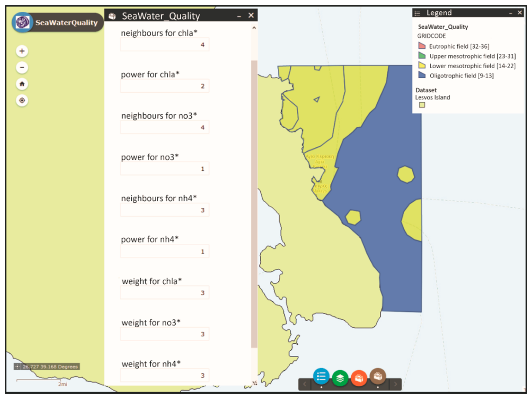Open the orange toolbox widget icon
This screenshot has height=398, width=532.
(x=359, y=378)
